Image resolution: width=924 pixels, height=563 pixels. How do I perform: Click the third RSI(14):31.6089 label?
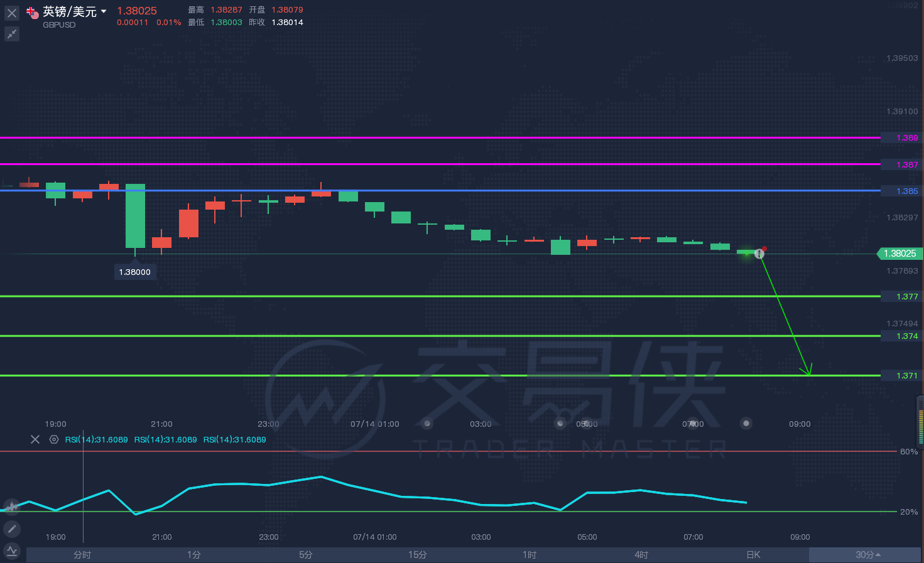pyautogui.click(x=235, y=439)
